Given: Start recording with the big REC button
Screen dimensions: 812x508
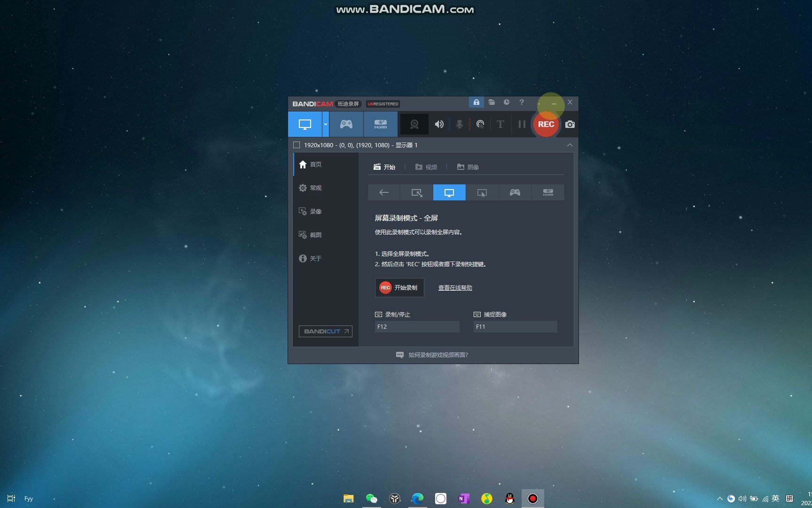Looking at the screenshot, I should pos(546,124).
